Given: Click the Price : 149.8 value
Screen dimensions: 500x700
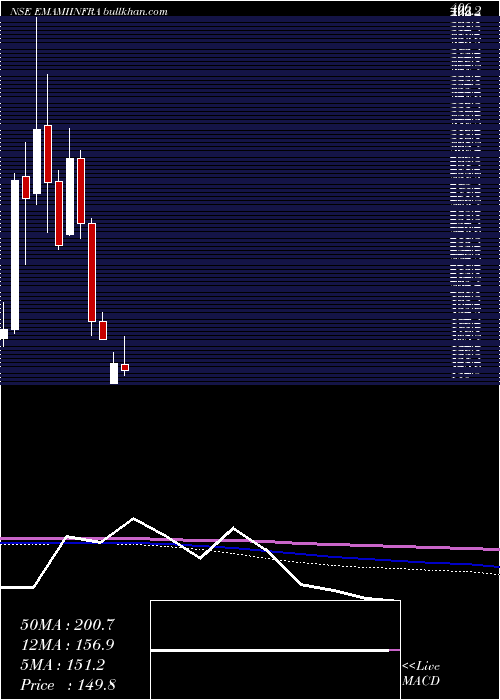Looking at the screenshot, I should (x=68, y=685).
